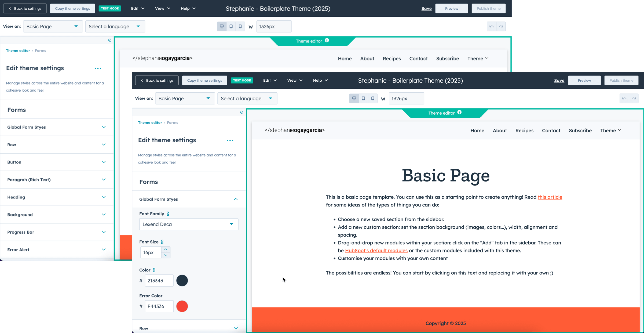Click the red Error Color swatch
The height and width of the screenshot is (333, 644).
tap(182, 306)
